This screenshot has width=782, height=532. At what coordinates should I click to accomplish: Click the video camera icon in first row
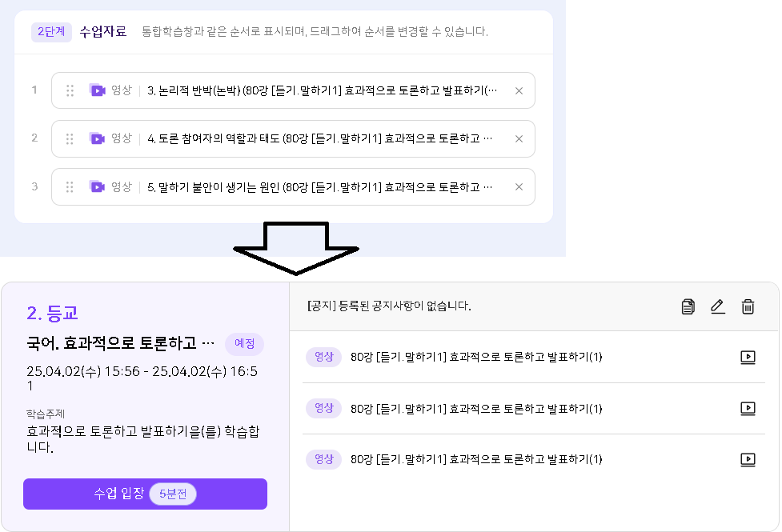(x=98, y=91)
